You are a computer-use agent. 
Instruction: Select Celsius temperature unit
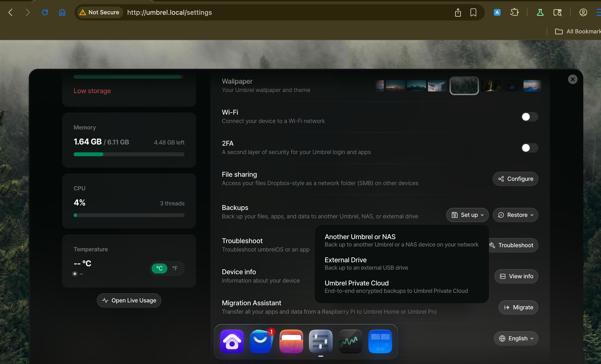pos(160,268)
